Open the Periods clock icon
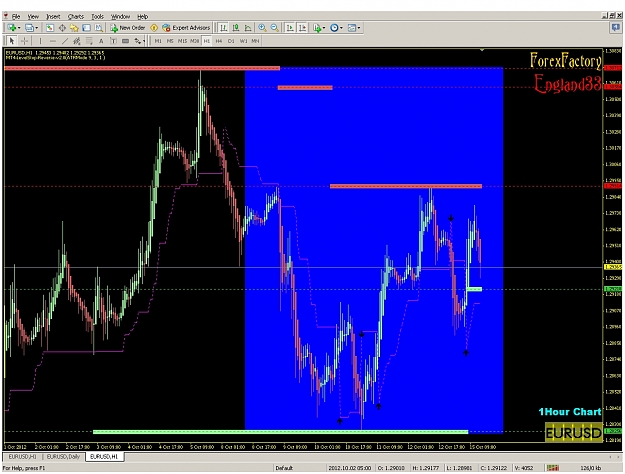This screenshot has height=474, width=625. pyautogui.click(x=334, y=28)
